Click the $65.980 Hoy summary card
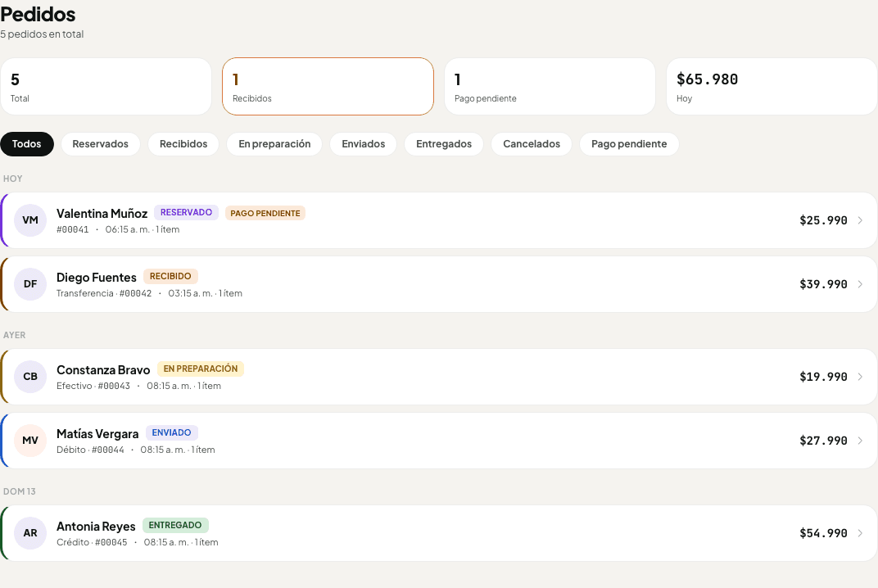The height and width of the screenshot is (588, 878). click(772, 86)
